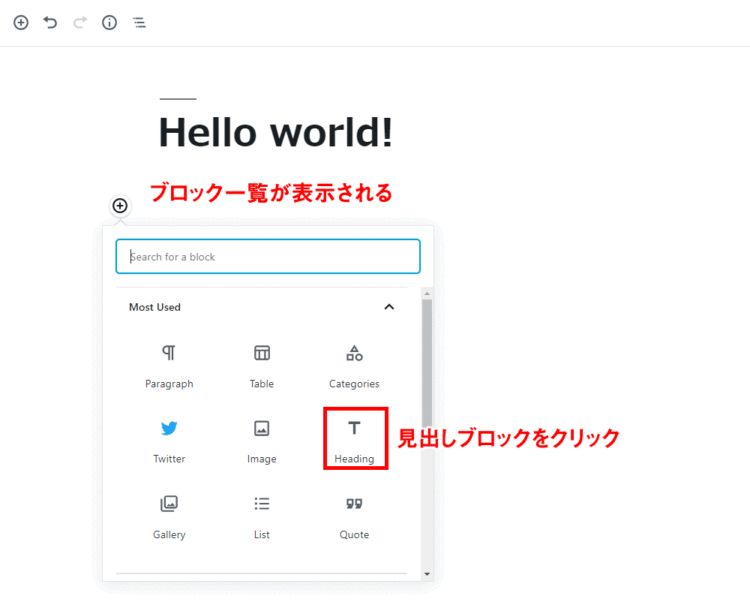Insert the Twitter embed block
The image size is (750, 605).
pyautogui.click(x=169, y=441)
